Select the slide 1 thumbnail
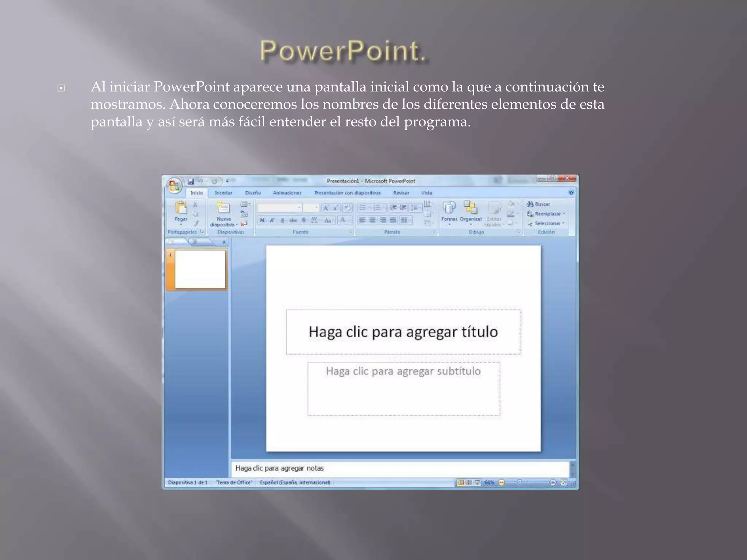 pos(200,269)
